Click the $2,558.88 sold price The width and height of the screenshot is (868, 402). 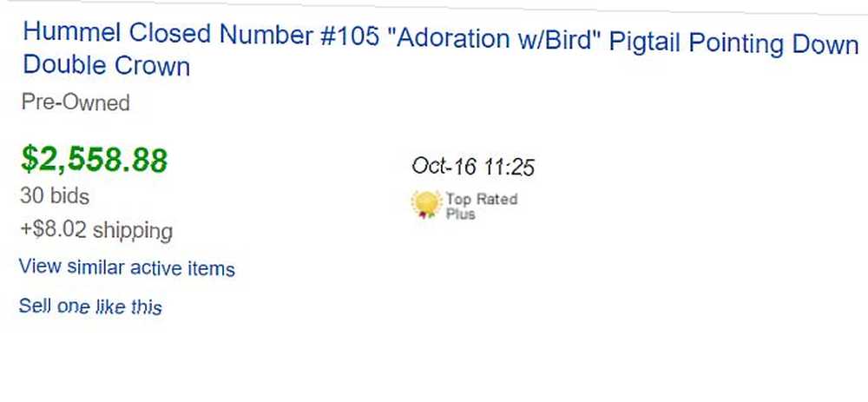pyautogui.click(x=94, y=159)
